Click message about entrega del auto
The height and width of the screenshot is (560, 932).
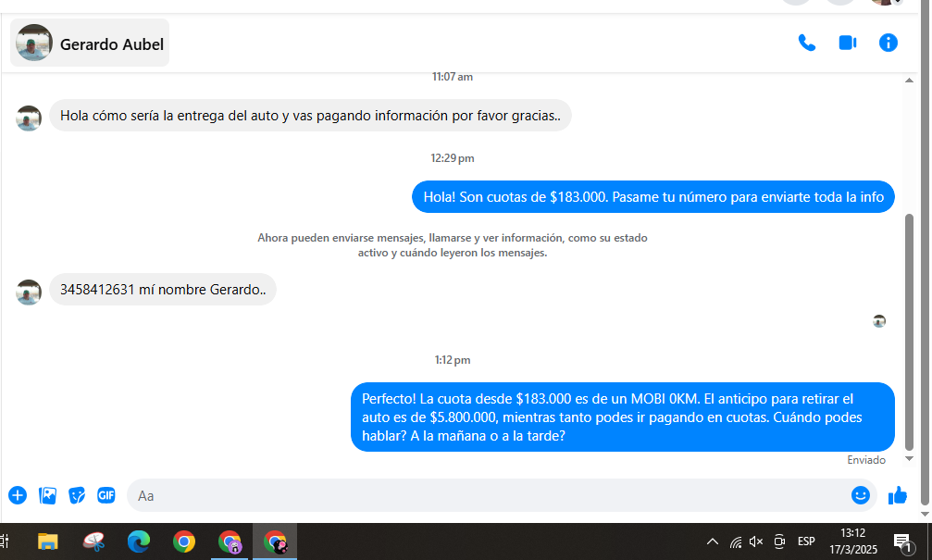pos(310,116)
